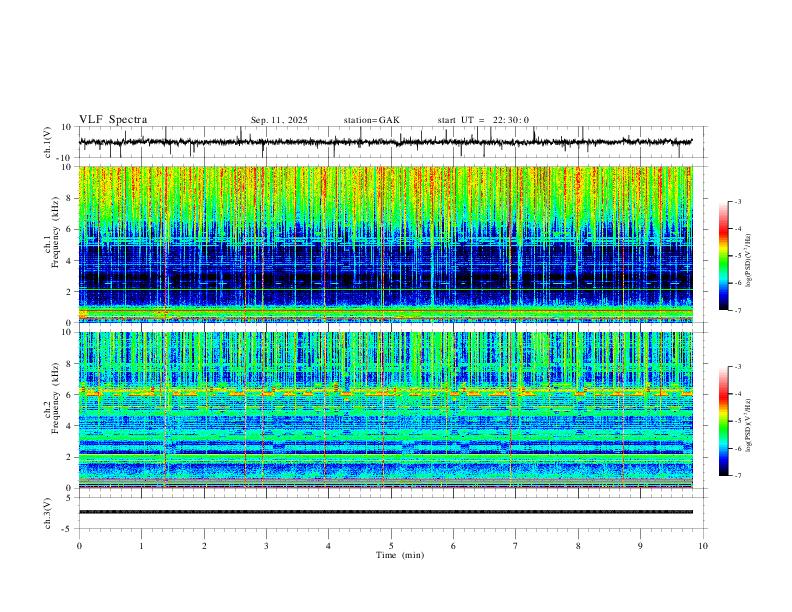
Task: Click the lower colorbar log(PSD) label
Action: (749, 426)
